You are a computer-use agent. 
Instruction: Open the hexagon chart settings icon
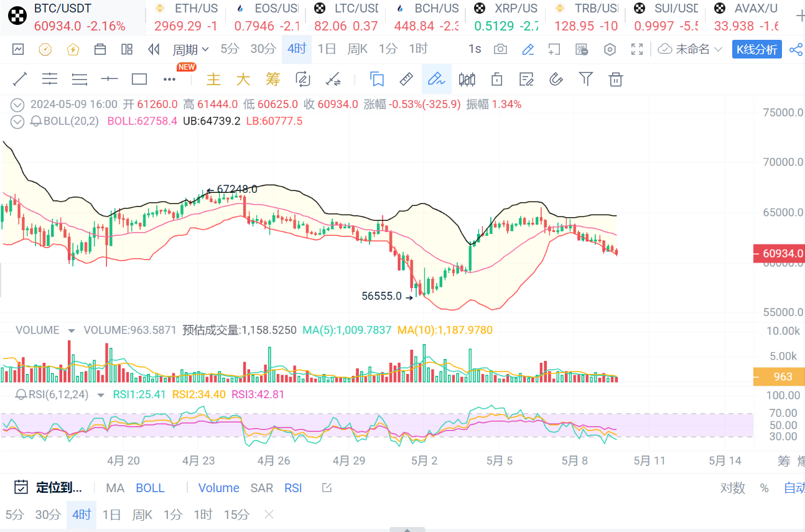[x=610, y=49]
